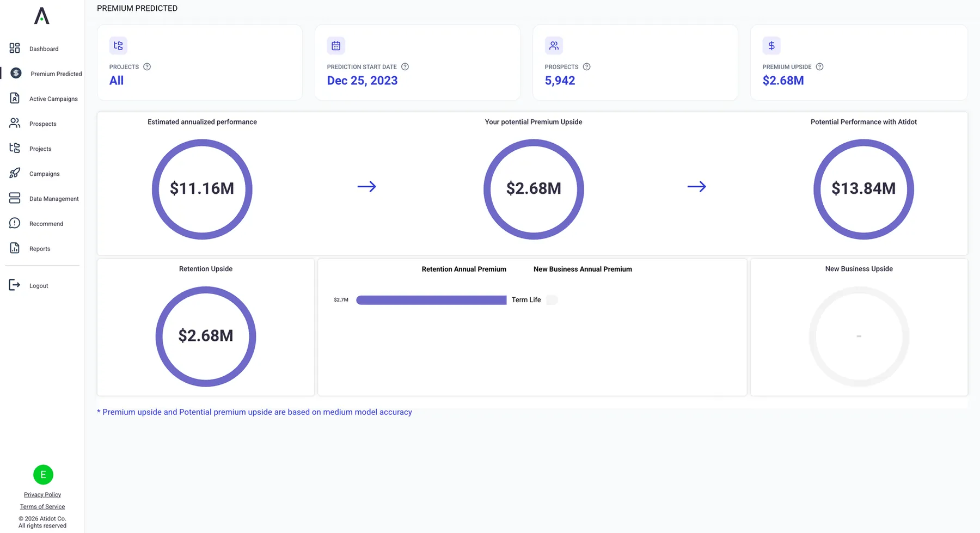Open the Data Management database icon
The image size is (980, 533).
(15, 198)
